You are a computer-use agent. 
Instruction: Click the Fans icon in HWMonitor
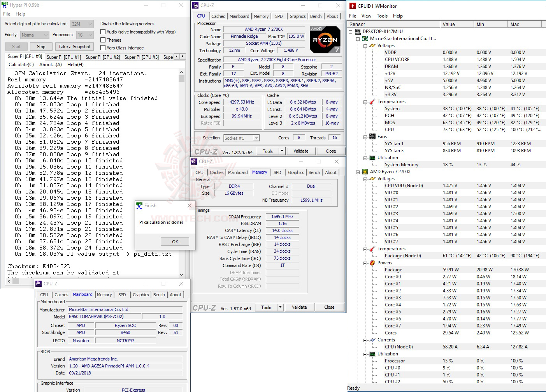pyautogui.click(x=372, y=137)
